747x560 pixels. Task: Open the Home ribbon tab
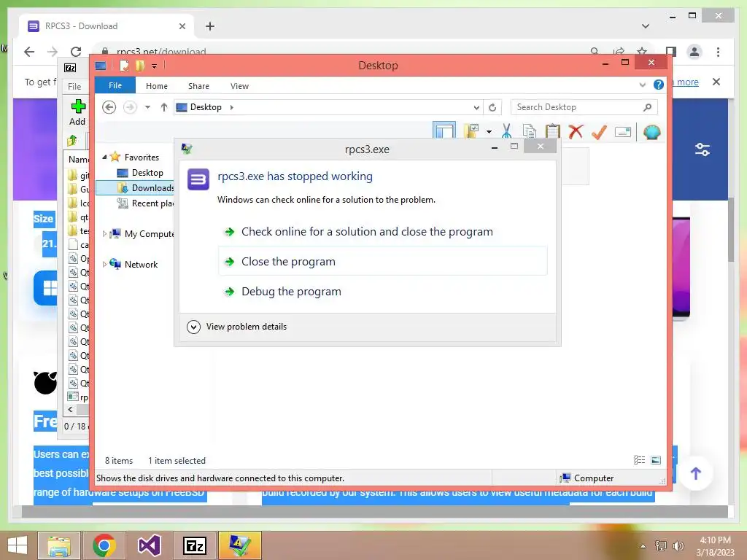[156, 86]
